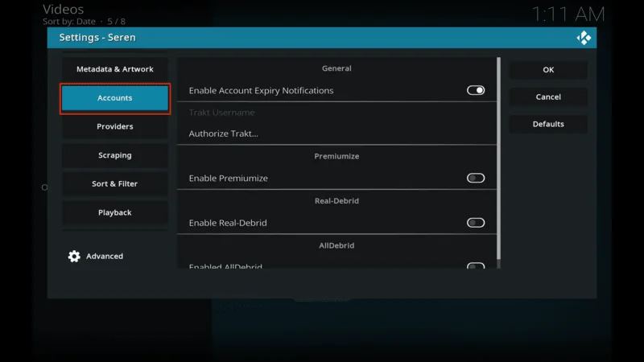Click the Real-Debrid section heading
The height and width of the screenshot is (362, 644).
pyautogui.click(x=336, y=201)
